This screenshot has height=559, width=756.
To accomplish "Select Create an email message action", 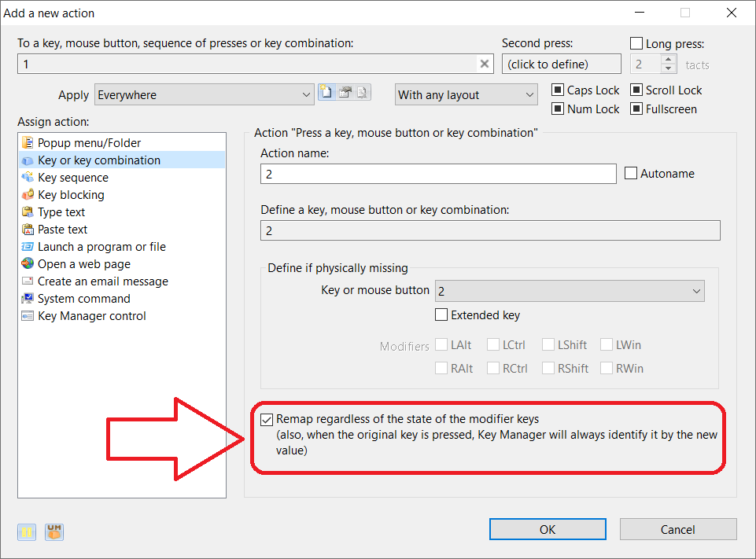I will pos(122,281).
